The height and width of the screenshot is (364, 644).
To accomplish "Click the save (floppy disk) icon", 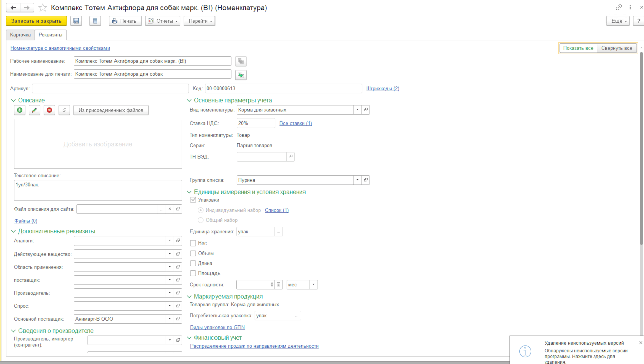I will [76, 21].
